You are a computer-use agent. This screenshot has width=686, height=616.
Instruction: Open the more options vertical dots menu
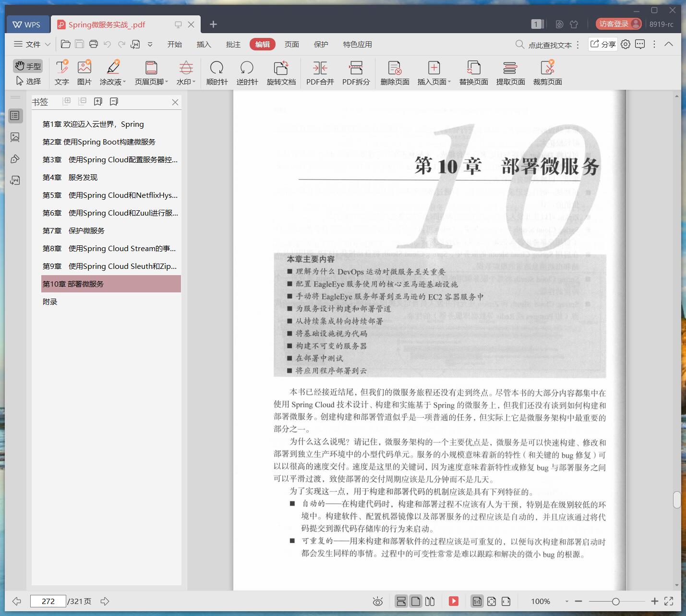pos(654,44)
